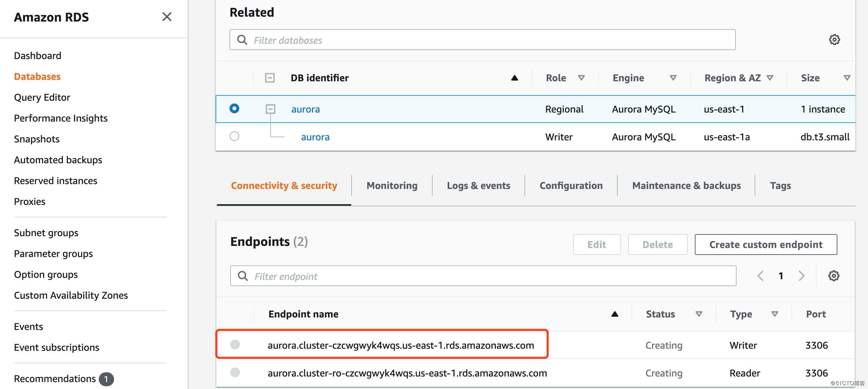
Task: Select the aurora Writer instance radio button
Action: click(234, 136)
